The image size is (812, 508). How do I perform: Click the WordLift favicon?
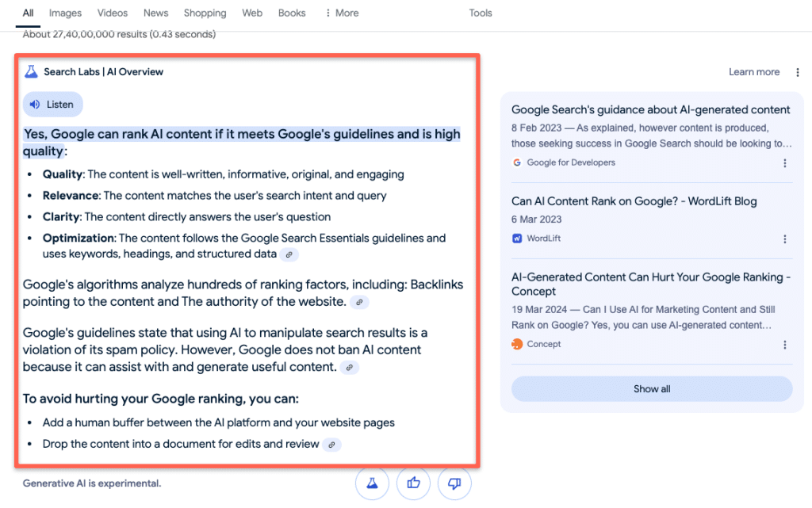pos(515,239)
